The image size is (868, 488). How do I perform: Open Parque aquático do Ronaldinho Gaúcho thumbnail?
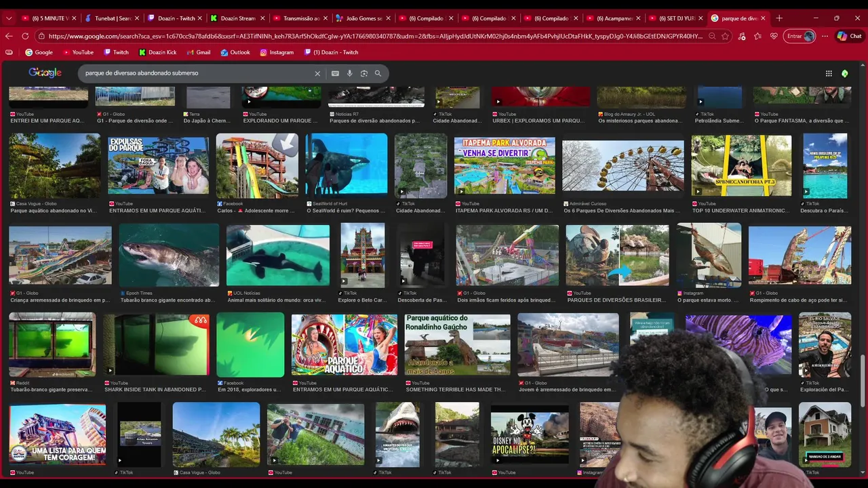pos(458,344)
